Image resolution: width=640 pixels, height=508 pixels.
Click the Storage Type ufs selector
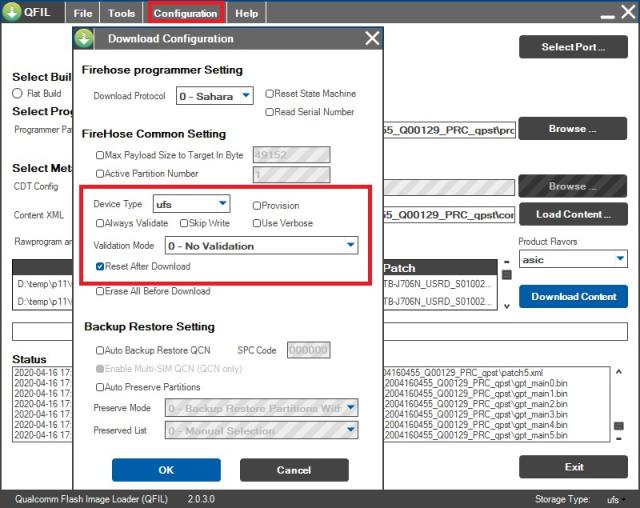[x=616, y=499]
